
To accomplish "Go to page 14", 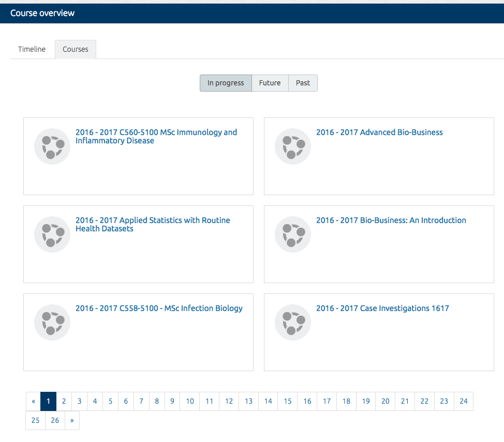I will click(268, 401).
